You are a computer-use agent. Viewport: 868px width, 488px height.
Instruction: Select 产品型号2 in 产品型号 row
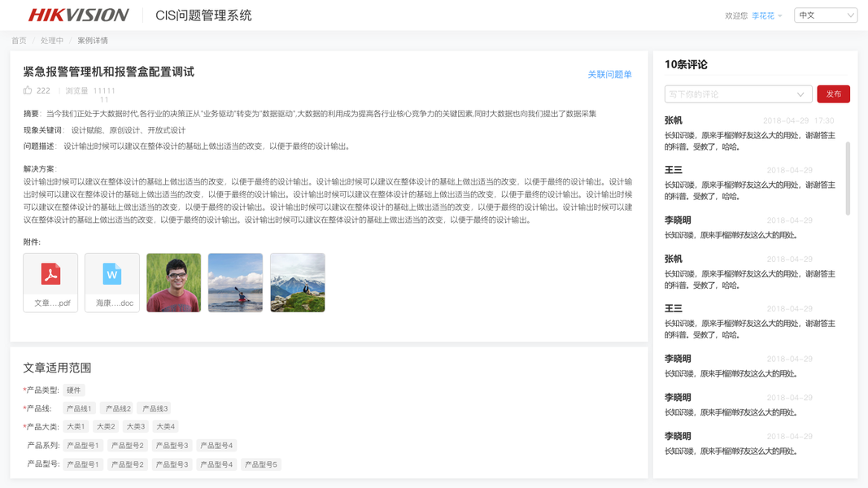click(x=128, y=464)
